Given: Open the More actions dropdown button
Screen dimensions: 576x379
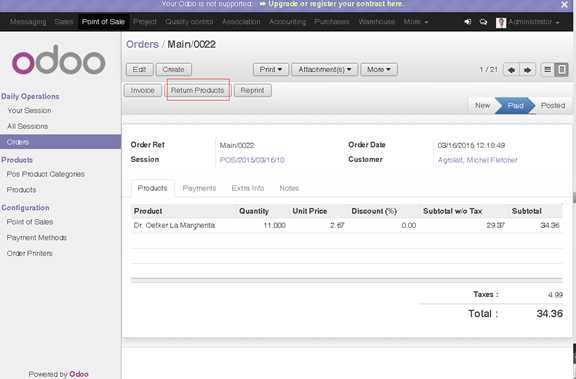Looking at the screenshot, I should tap(379, 69).
